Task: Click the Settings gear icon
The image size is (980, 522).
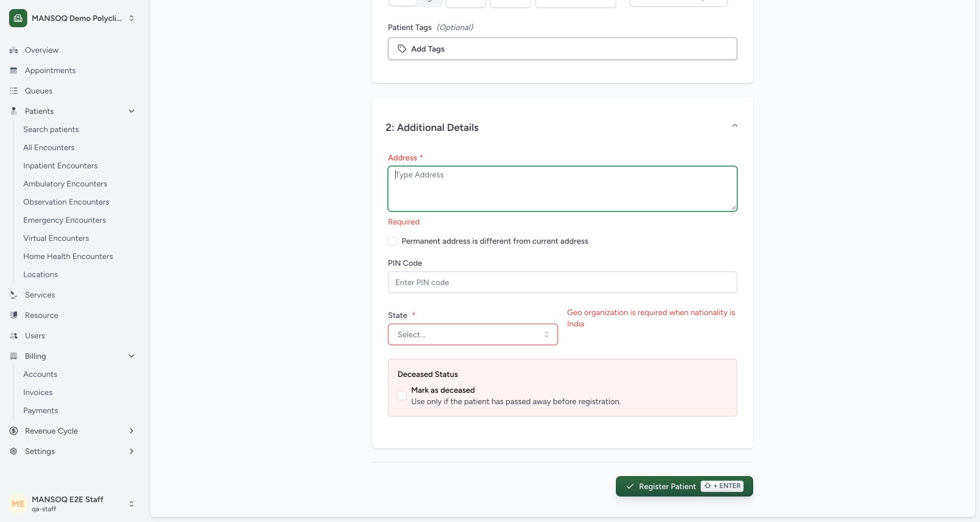Action: [14, 451]
